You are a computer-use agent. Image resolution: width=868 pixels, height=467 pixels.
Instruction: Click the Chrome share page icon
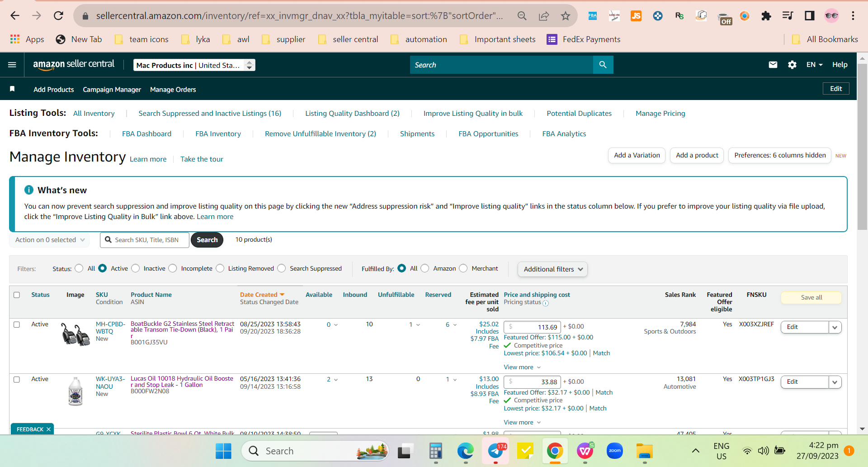(543, 16)
